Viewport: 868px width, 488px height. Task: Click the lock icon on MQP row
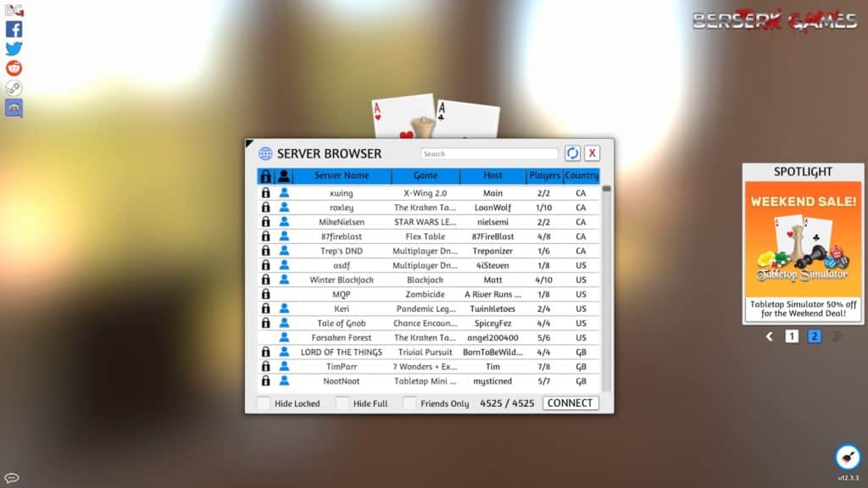tap(265, 294)
